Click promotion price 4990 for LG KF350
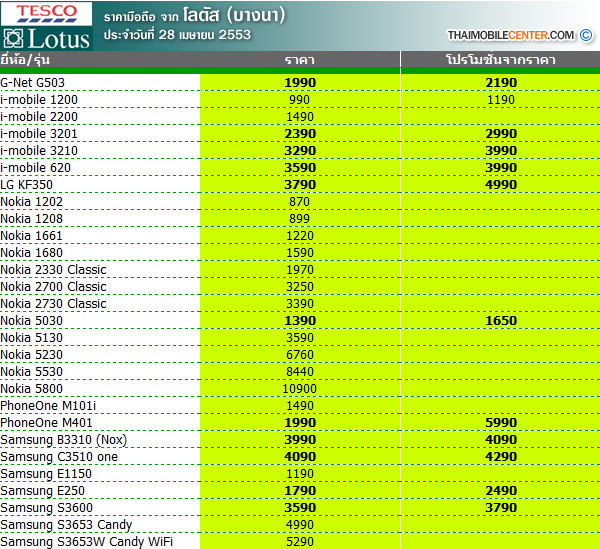Screen dimensions: 600x549 pos(501,185)
